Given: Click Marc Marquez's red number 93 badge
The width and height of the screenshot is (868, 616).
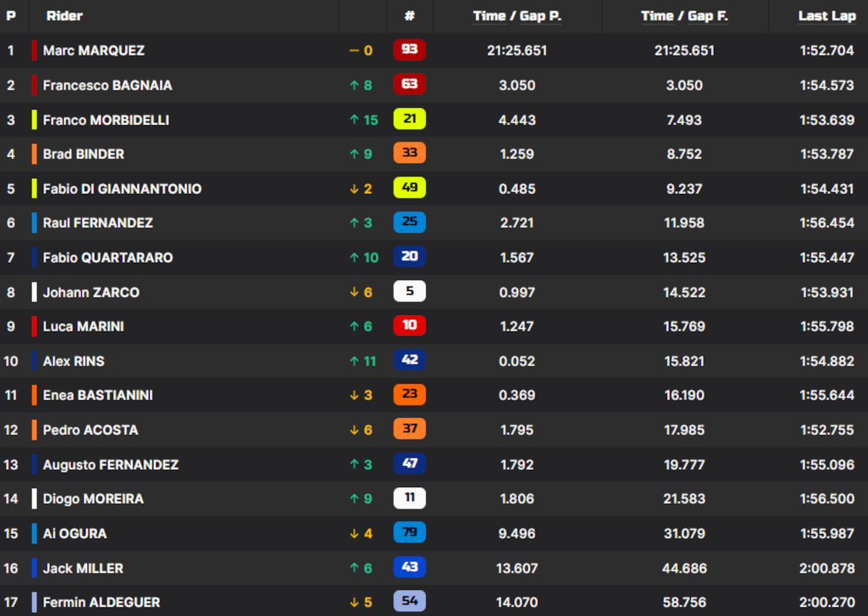Looking at the screenshot, I should [409, 50].
